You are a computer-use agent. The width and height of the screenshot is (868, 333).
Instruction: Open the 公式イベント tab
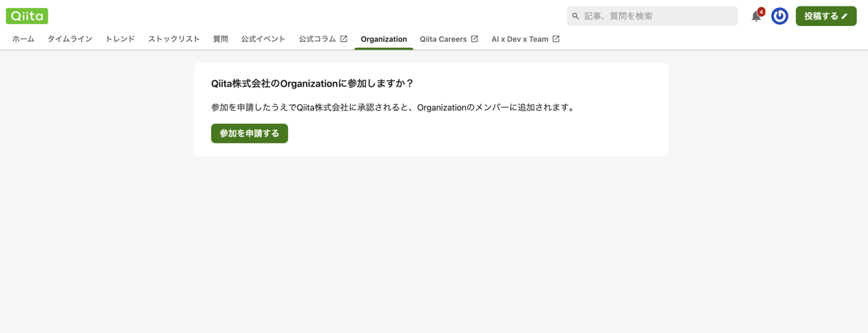pos(263,39)
